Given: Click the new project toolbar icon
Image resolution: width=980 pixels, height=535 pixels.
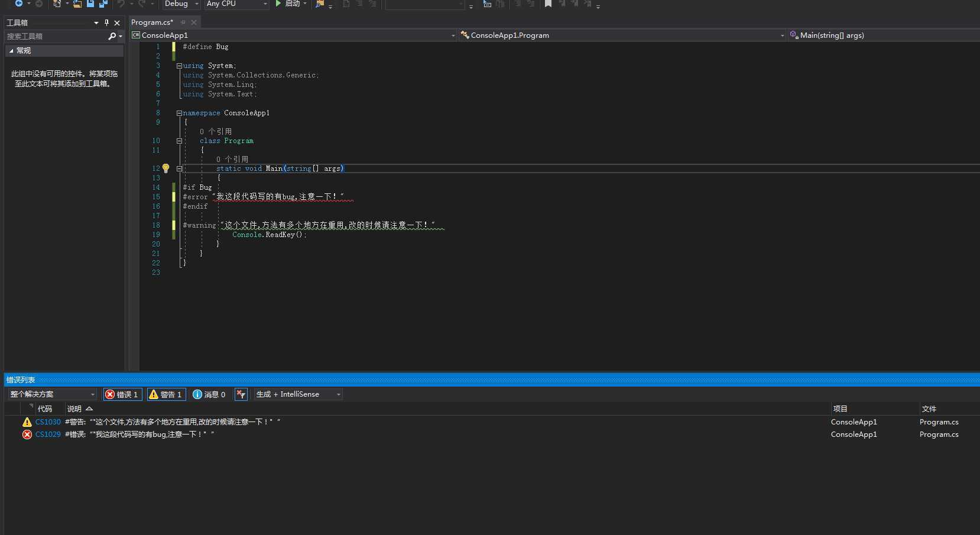Looking at the screenshot, I should [x=57, y=4].
